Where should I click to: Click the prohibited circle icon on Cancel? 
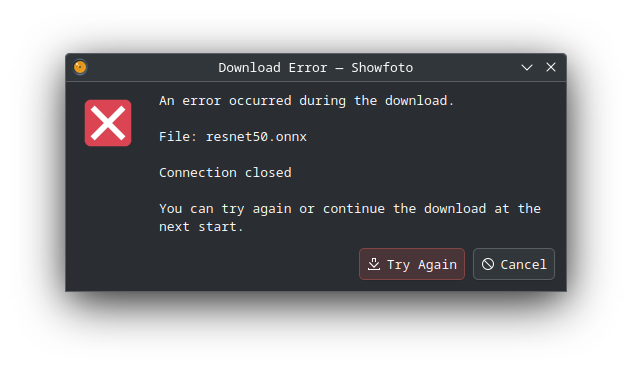click(x=488, y=264)
